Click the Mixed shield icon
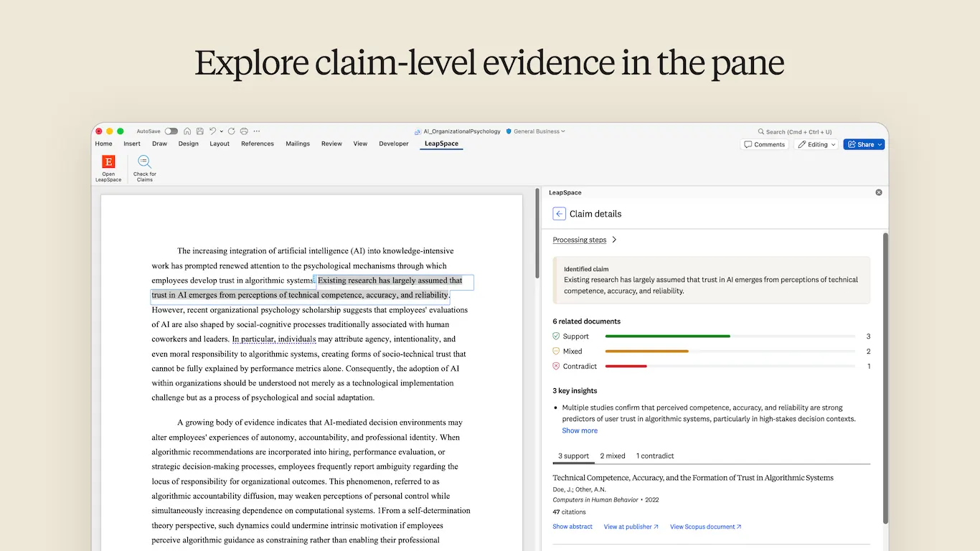The height and width of the screenshot is (551, 980). (x=556, y=351)
